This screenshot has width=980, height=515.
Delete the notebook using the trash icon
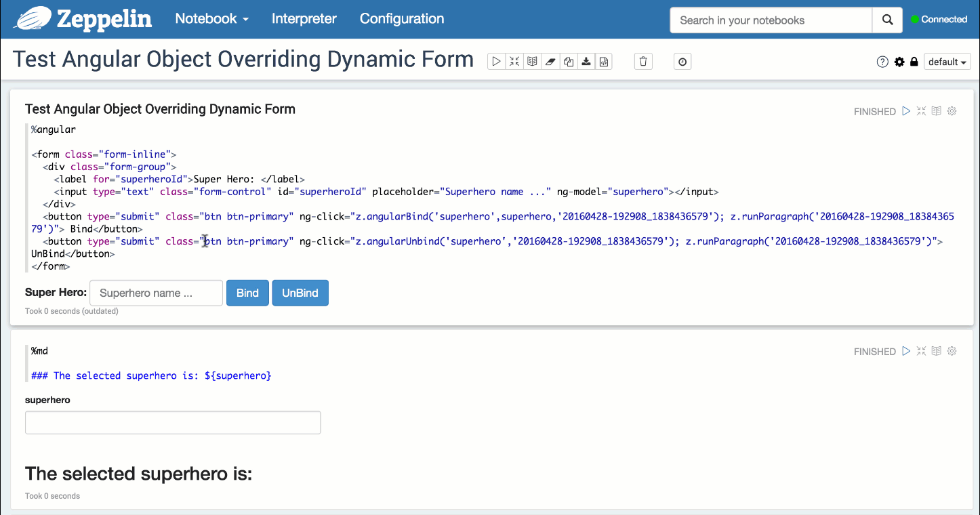643,62
